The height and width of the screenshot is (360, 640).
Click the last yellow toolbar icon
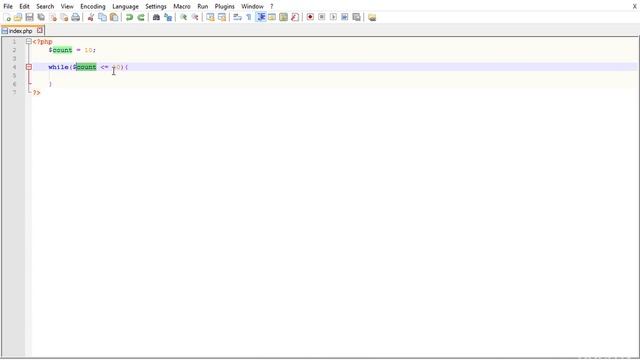point(372,17)
